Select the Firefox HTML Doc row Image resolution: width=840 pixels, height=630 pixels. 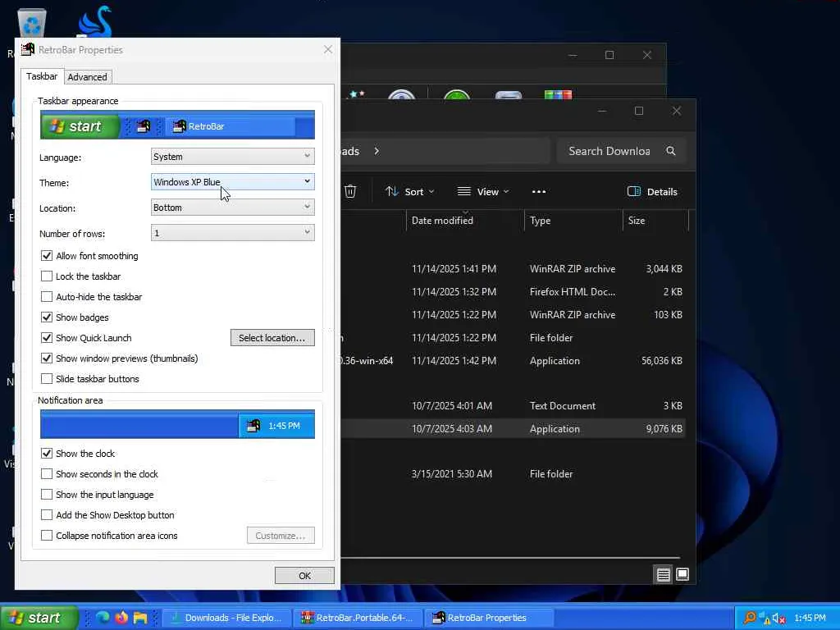click(514, 292)
